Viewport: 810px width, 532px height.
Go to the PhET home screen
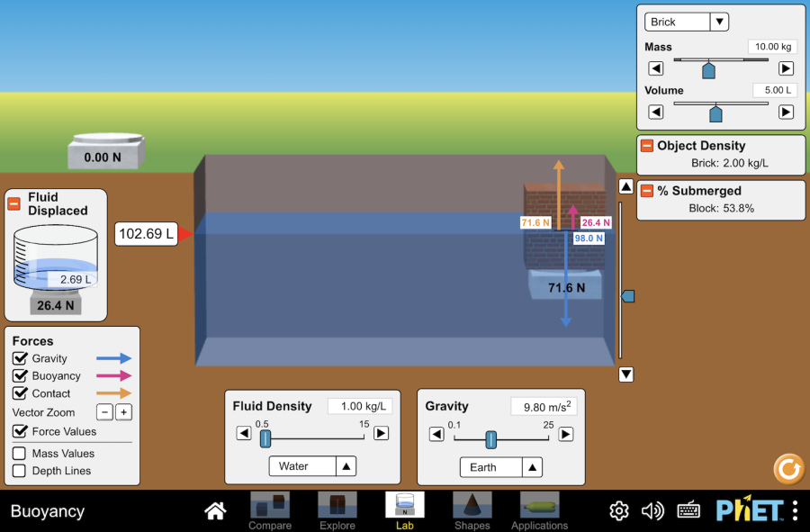[215, 511]
